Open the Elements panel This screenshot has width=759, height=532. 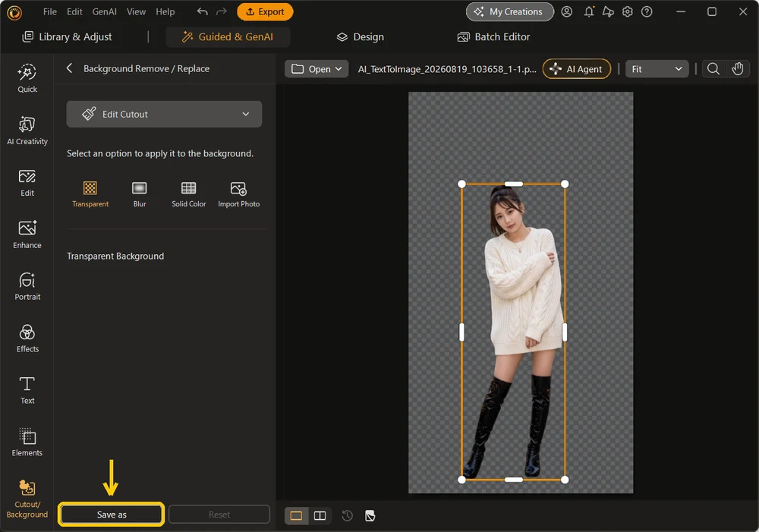click(x=27, y=442)
